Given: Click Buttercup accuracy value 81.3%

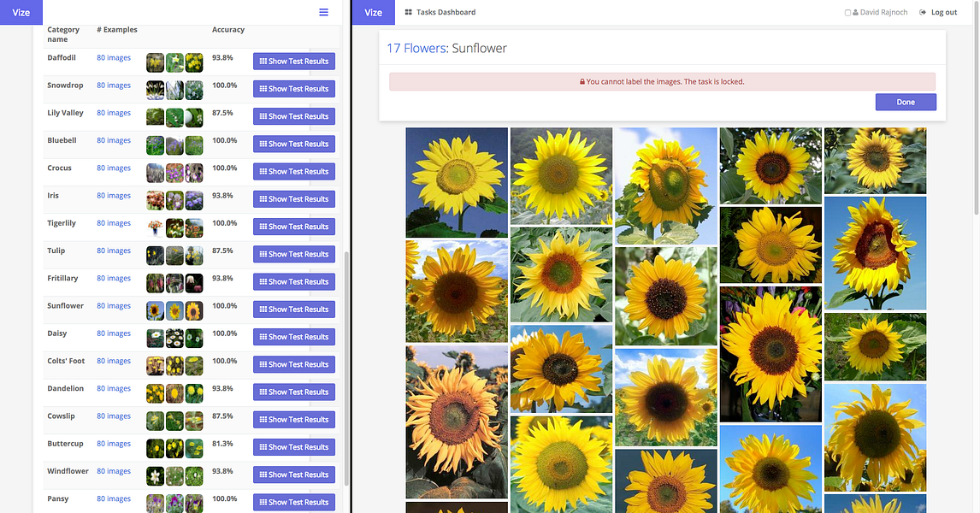Looking at the screenshot, I should pos(222,443).
